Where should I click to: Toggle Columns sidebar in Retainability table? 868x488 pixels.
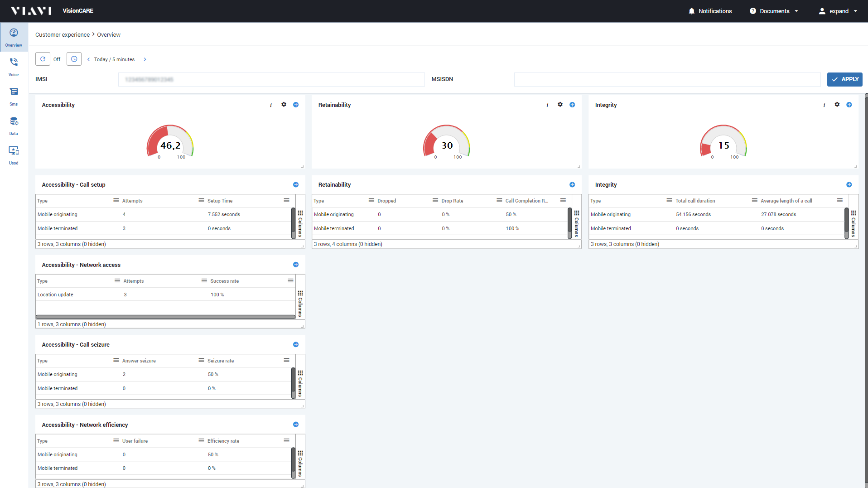pyautogui.click(x=576, y=223)
